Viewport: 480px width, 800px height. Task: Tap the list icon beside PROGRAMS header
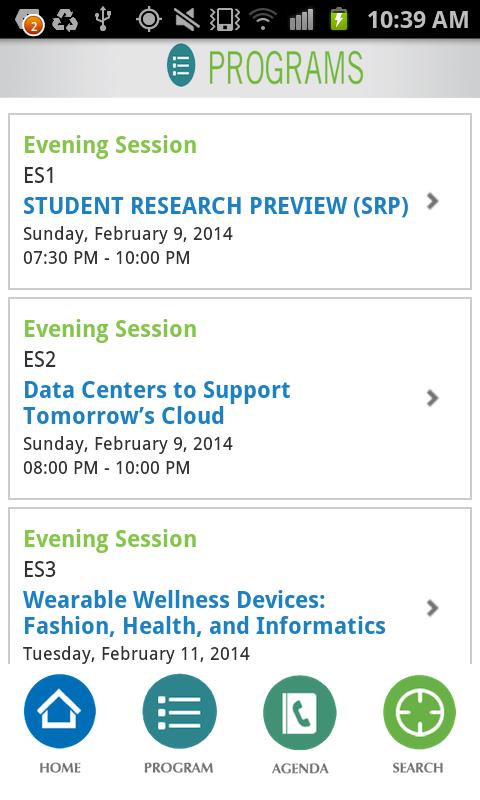[182, 65]
